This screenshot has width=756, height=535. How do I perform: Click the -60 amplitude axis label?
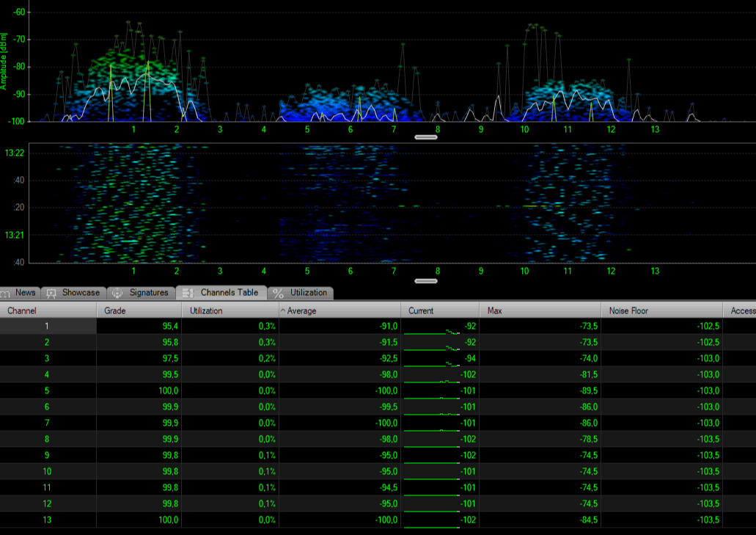coord(19,12)
